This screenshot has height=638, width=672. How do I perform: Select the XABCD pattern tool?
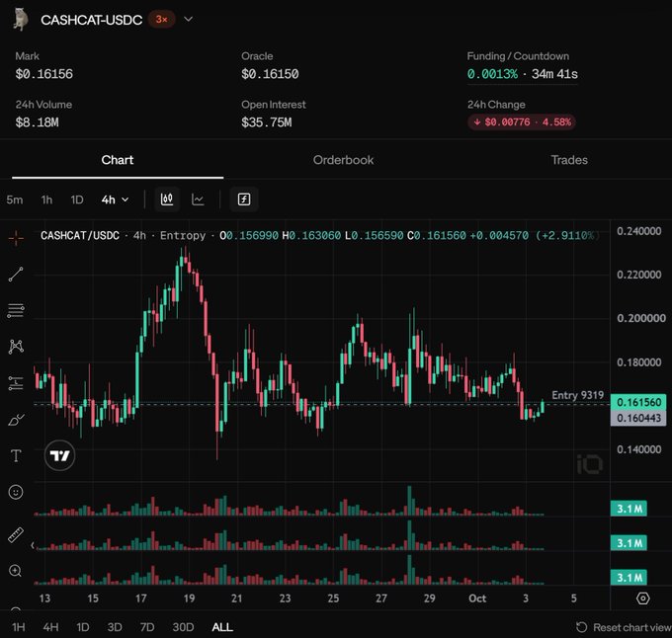coord(16,347)
